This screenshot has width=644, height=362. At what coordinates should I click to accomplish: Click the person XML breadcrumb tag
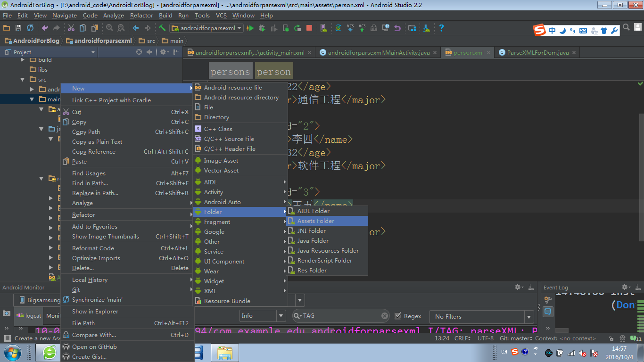(x=274, y=72)
